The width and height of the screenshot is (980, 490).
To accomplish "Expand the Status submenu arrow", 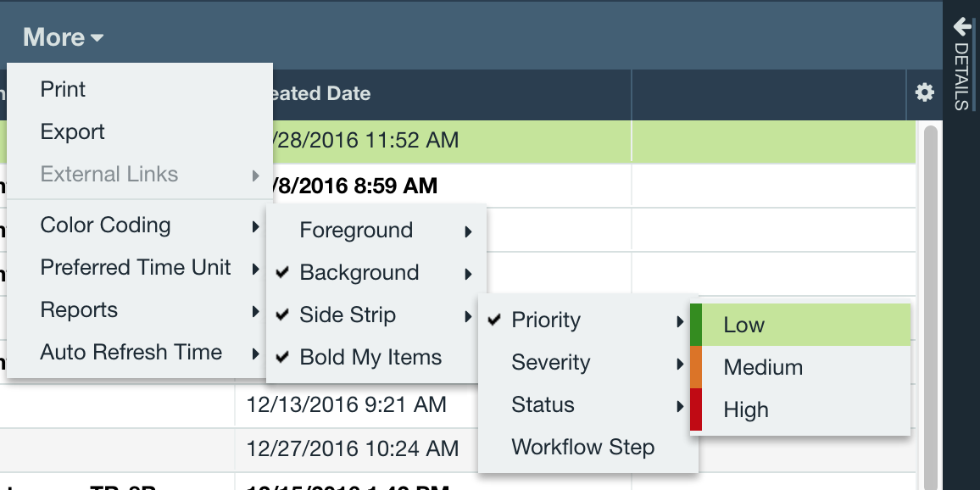I will point(680,407).
